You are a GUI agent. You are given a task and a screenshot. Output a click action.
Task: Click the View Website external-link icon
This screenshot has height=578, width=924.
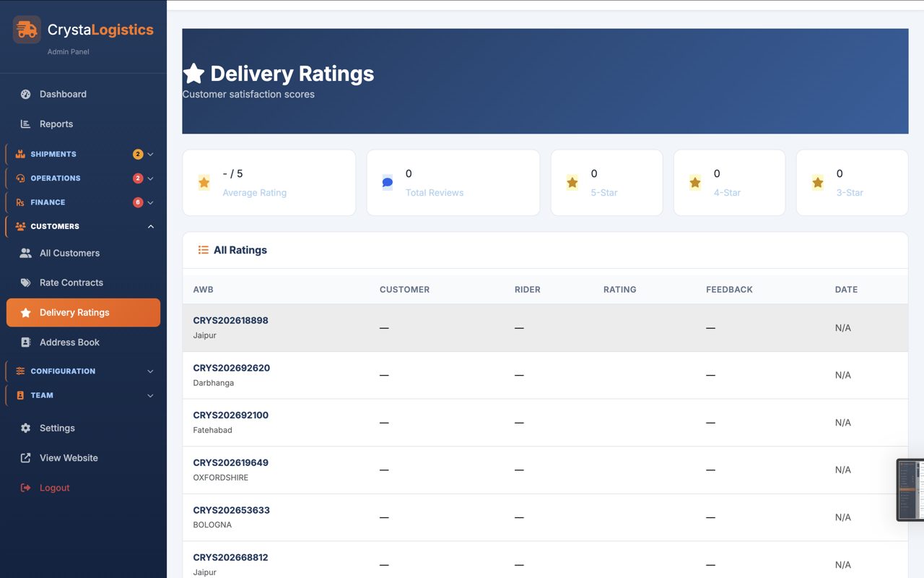coord(26,458)
